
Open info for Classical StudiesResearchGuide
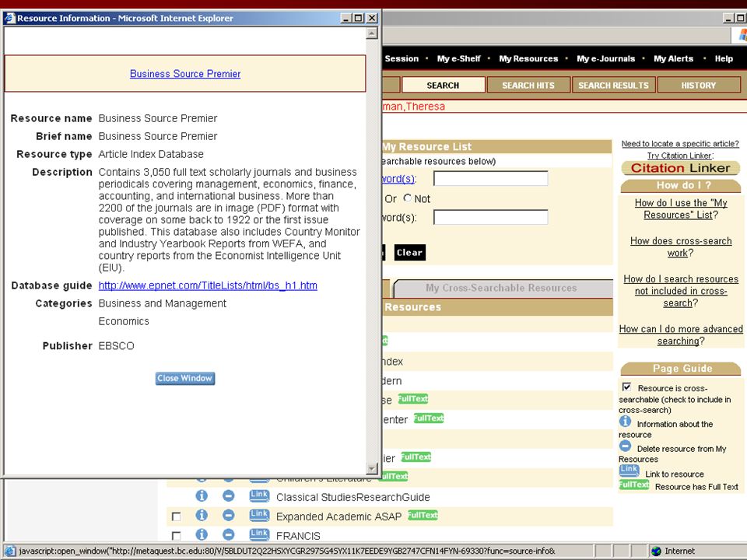pos(202,495)
